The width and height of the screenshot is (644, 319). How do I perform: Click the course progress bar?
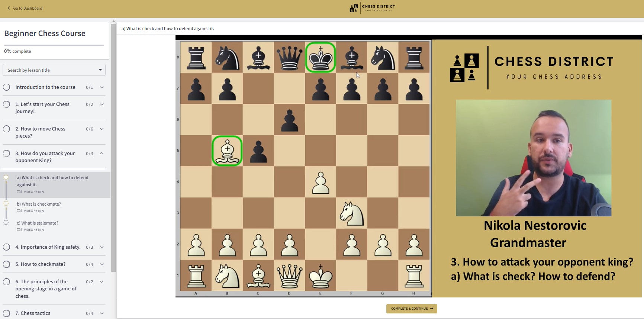coord(54,45)
